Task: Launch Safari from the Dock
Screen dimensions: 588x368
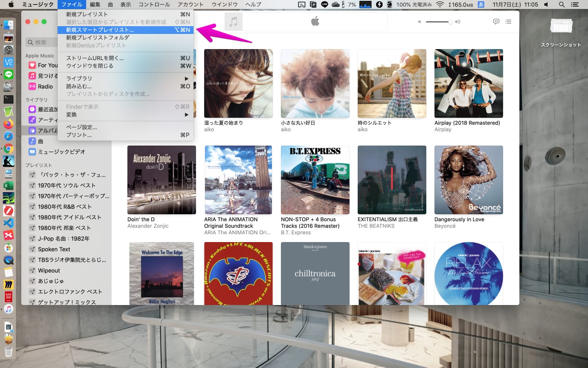Action: tap(9, 136)
